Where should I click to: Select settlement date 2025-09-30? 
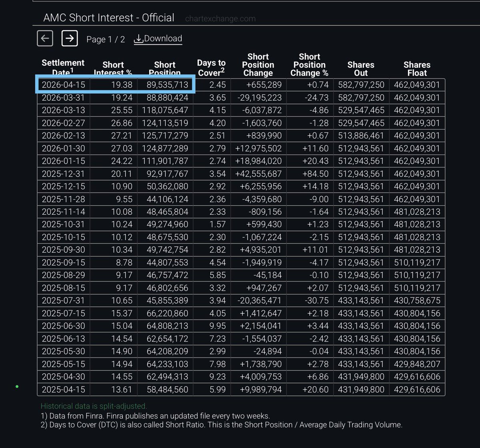click(63, 250)
